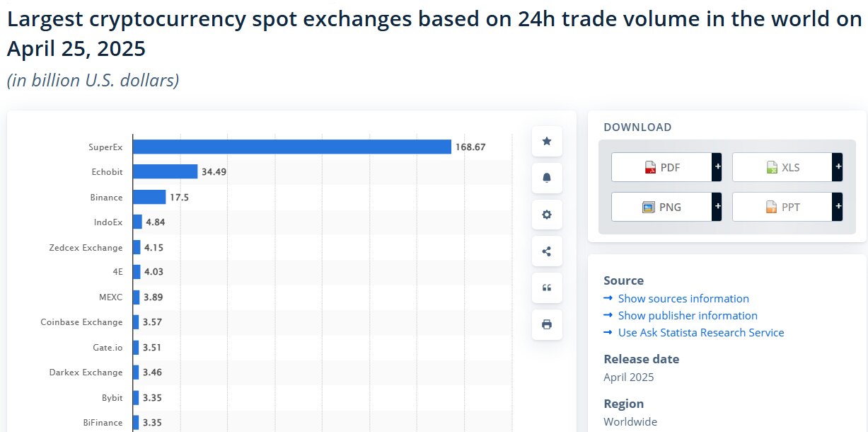Click the PPT presentation file icon
This screenshot has width=868, height=432.
[x=772, y=208]
